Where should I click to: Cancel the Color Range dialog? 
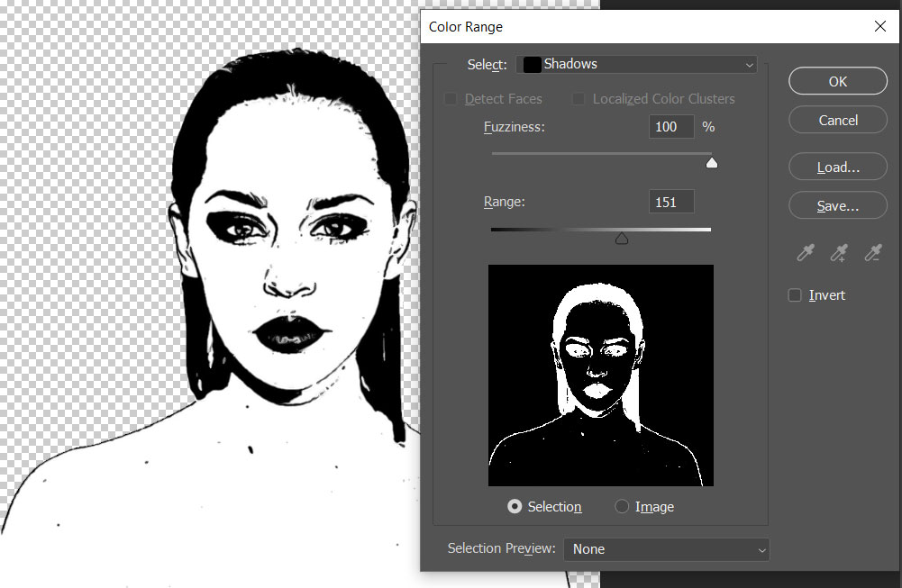837,119
